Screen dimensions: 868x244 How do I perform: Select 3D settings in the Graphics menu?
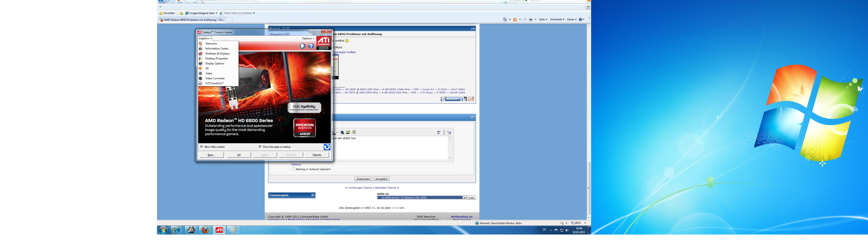(x=207, y=68)
